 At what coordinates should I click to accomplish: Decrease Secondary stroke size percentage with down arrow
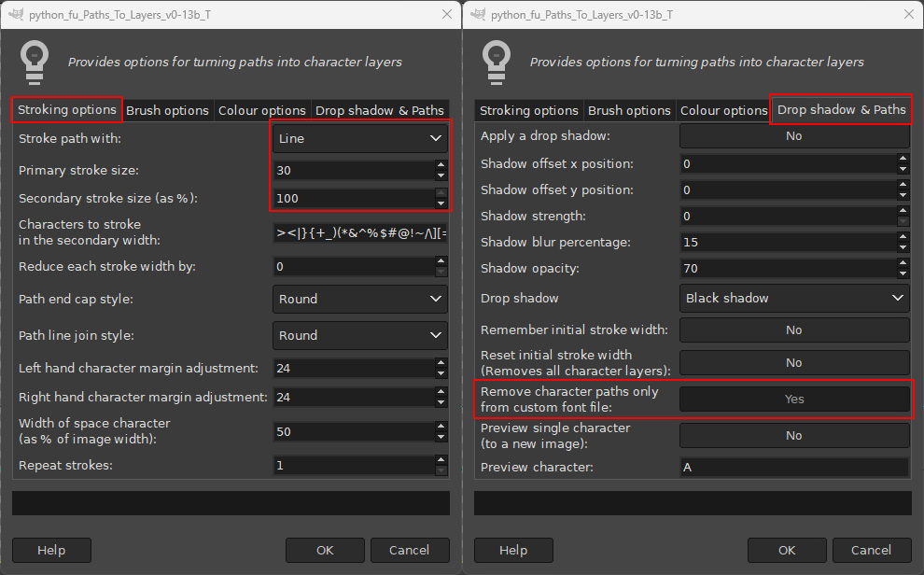point(441,203)
